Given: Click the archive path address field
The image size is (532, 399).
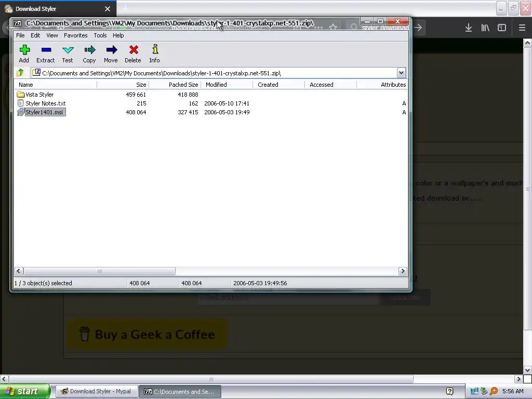Looking at the screenshot, I should 214,73.
